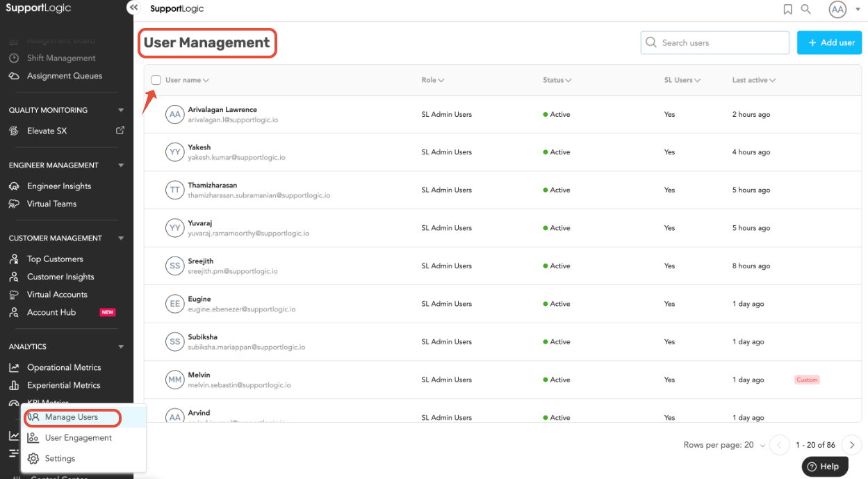Viewport: 868px width, 479px height.
Task: Collapse the sidebar with double-chevron icon
Action: (133, 7)
